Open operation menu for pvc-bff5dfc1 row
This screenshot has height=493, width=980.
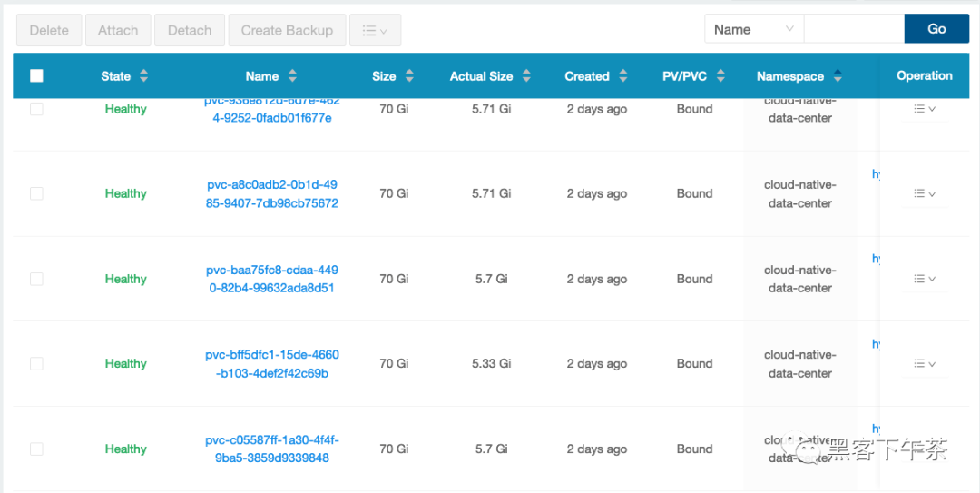(x=925, y=363)
